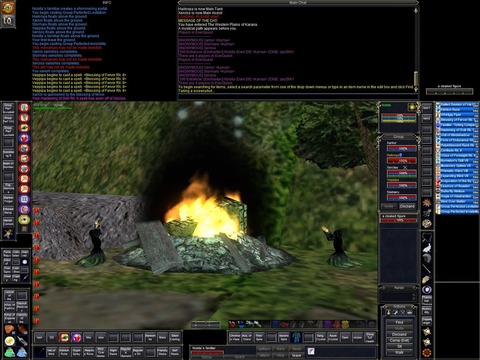Use the green potion icon at bottom left
The image size is (480, 360).
[9, 352]
